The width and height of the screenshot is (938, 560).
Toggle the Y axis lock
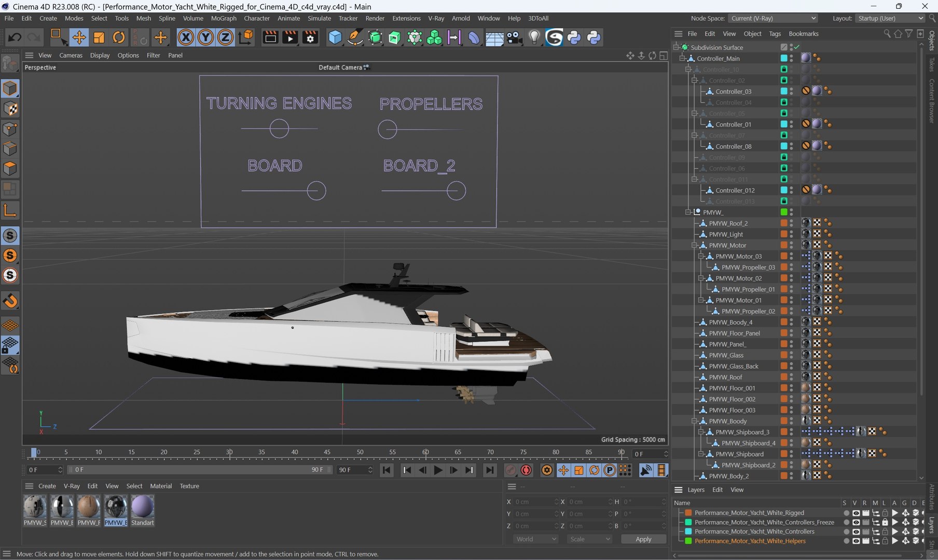pyautogui.click(x=205, y=37)
